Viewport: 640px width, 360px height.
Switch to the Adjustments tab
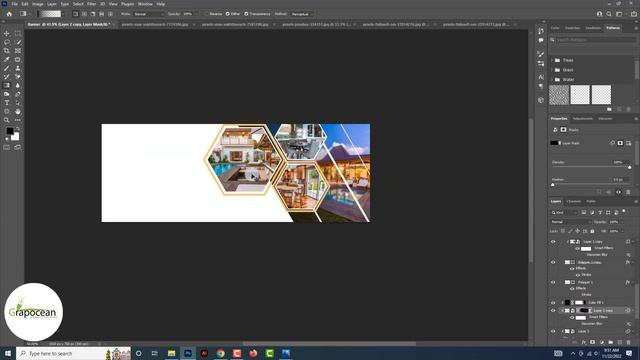(582, 118)
